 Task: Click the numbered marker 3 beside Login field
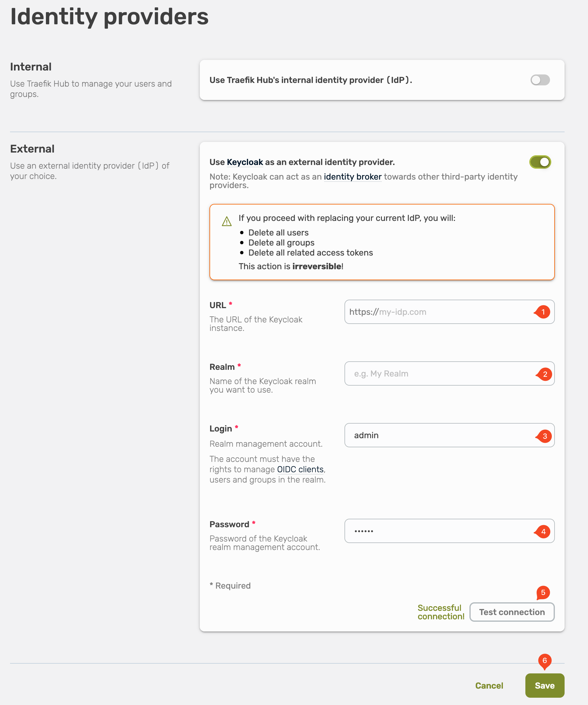(545, 436)
